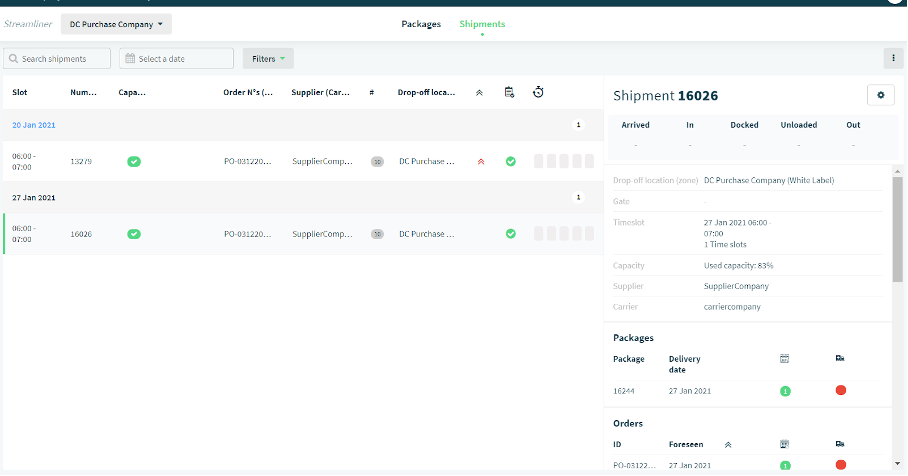The width and height of the screenshot is (908, 476).
Task: Click the calendar icon in Orders header
Action: coord(784,444)
